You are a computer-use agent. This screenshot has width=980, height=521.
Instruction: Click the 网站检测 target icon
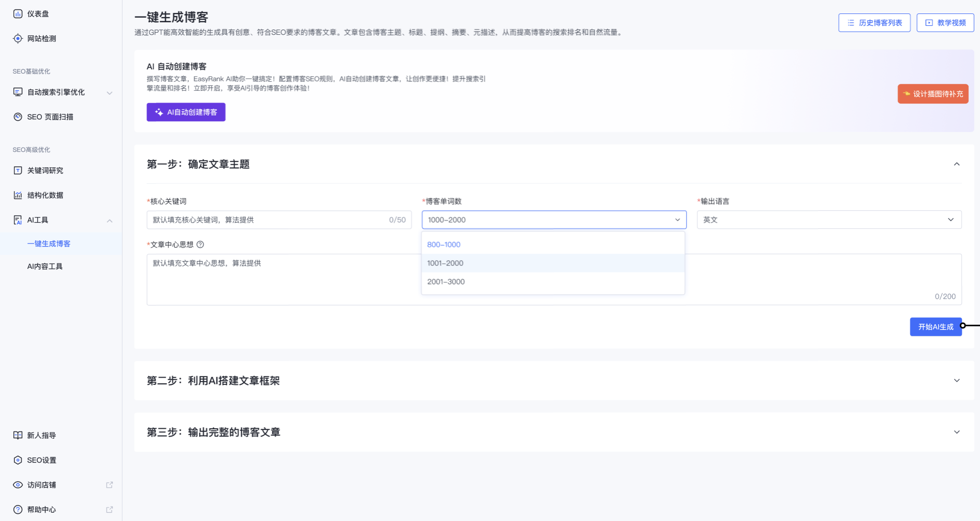[18, 38]
